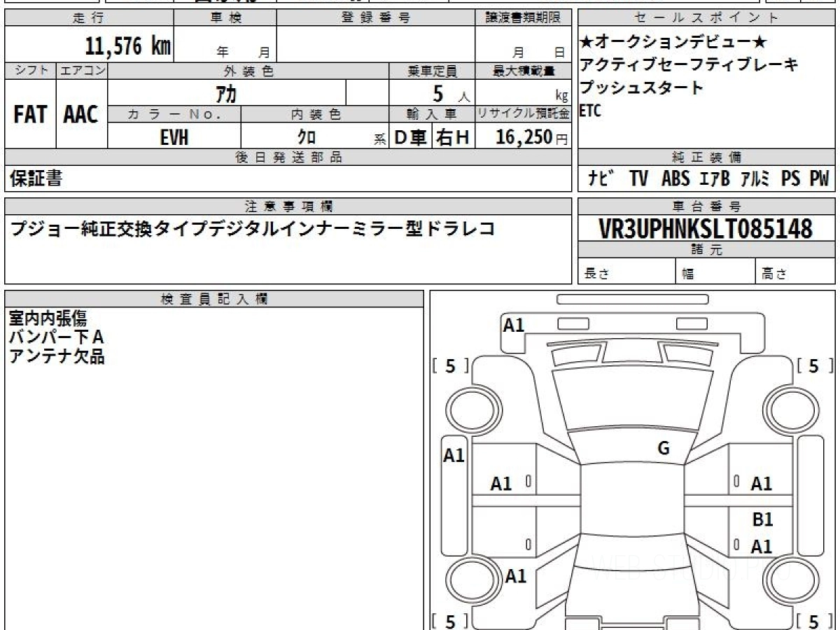Select the アクティブセーフティブレーキ sales point
This screenshot has width=840, height=630.
689,66
